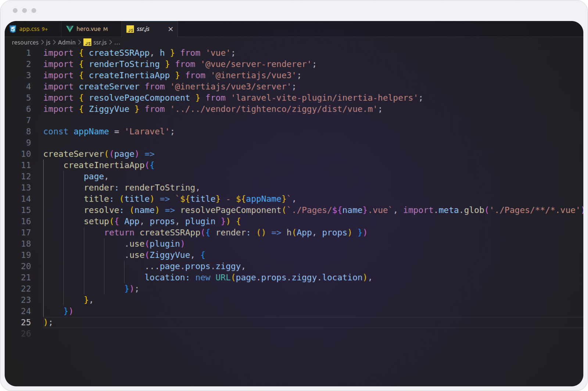
Task: Click the first gray window control dot
Action: click(15, 11)
